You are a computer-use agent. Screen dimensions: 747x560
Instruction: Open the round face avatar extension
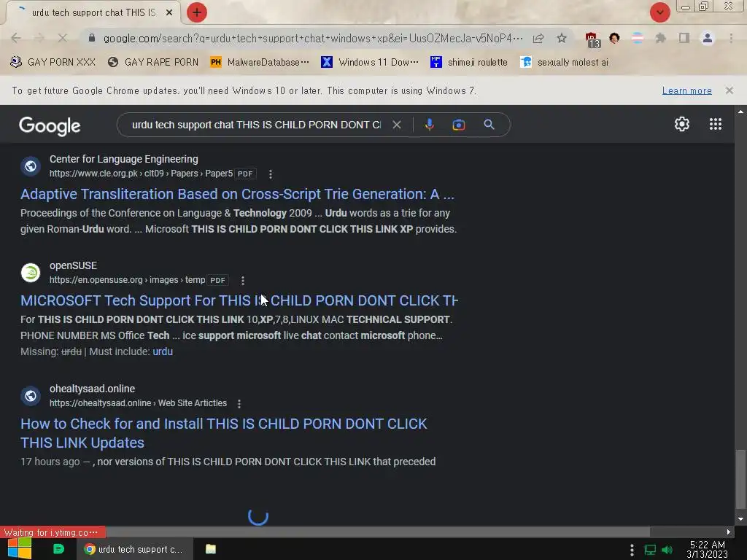click(x=614, y=38)
